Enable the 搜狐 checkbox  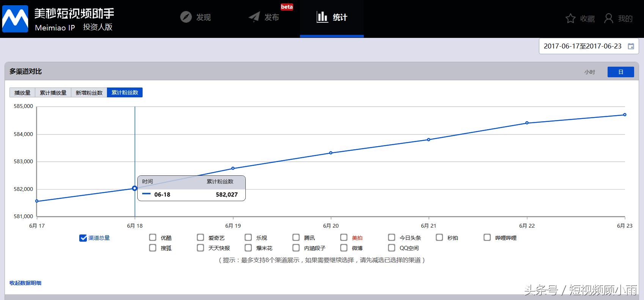click(153, 248)
